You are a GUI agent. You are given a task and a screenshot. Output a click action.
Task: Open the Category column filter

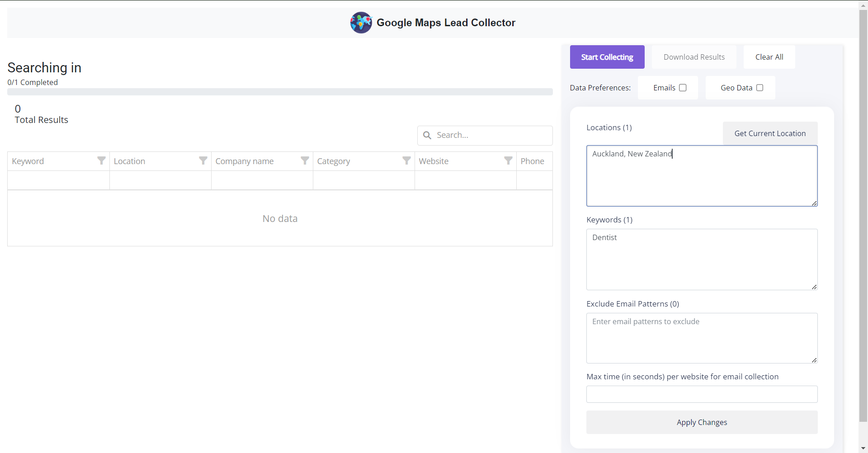pyautogui.click(x=406, y=161)
